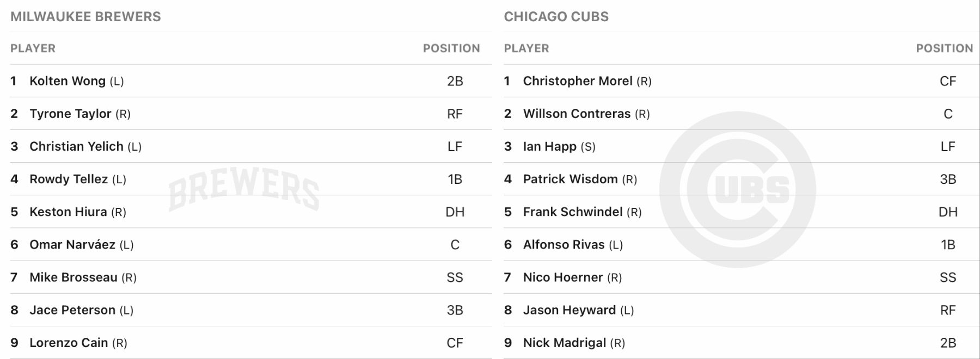
Task: Click Patrick Wisdom's name
Action: click(x=570, y=179)
